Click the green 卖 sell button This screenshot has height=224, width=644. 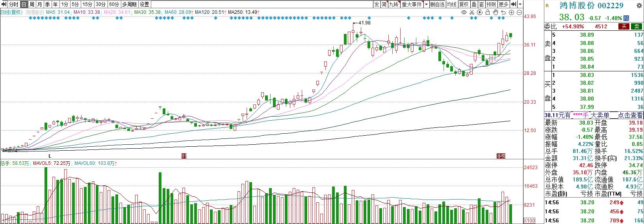tap(636, 26)
